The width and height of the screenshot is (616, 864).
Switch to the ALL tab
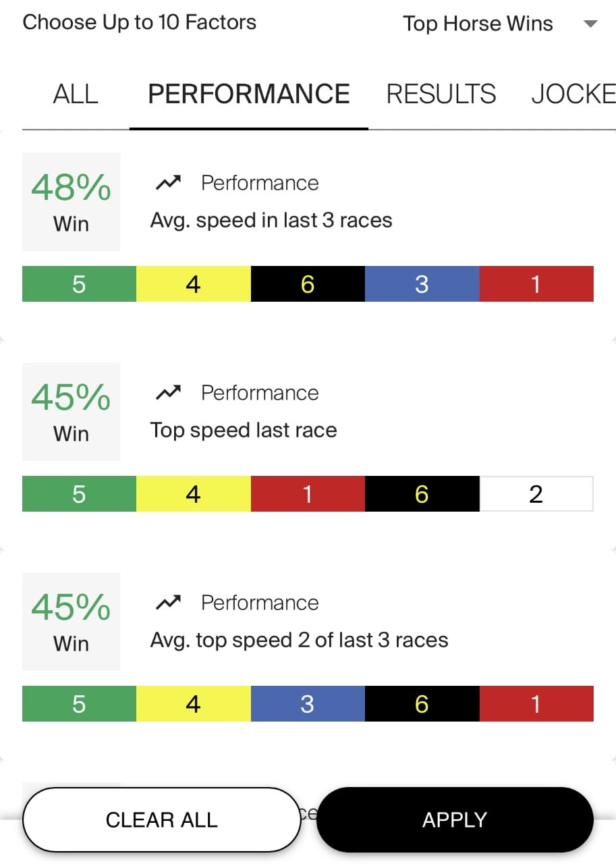click(x=76, y=94)
